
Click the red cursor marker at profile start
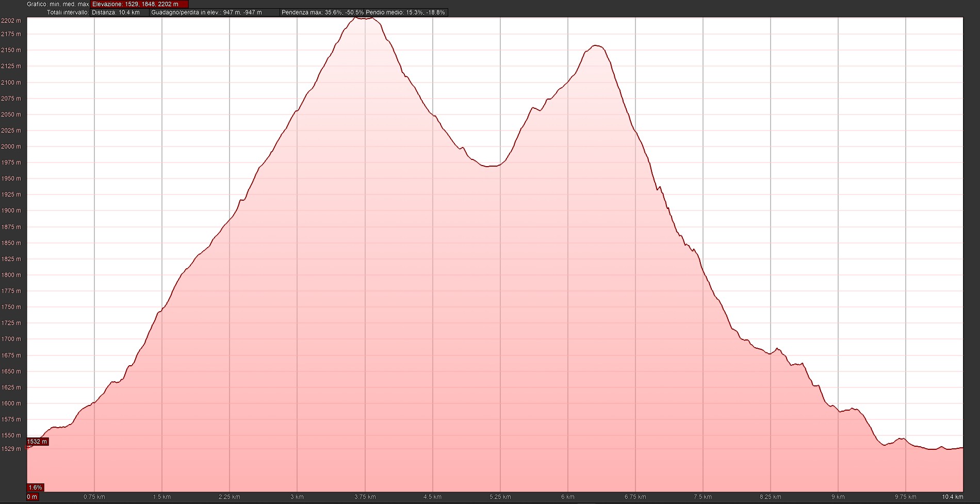click(27, 448)
